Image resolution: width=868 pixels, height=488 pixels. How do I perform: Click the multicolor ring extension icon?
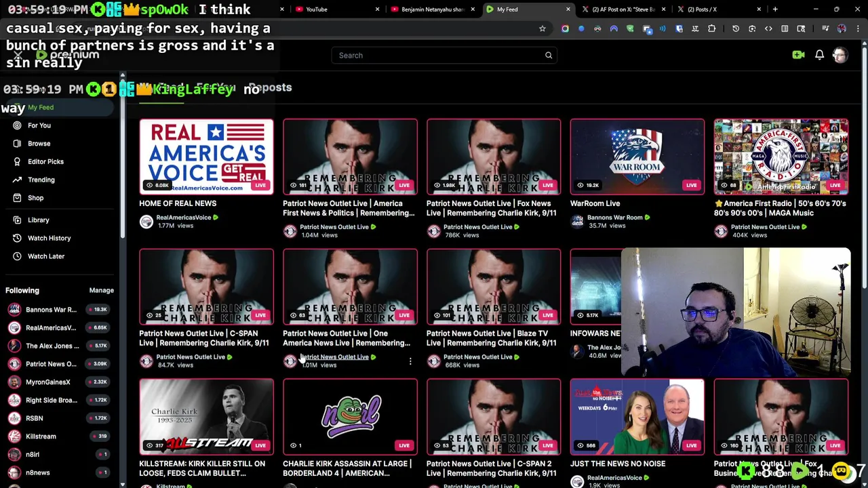pyautogui.click(x=565, y=28)
